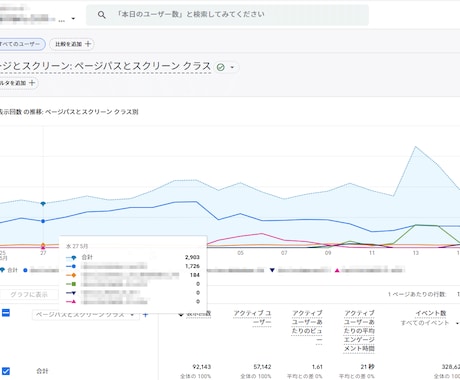Image resolution: width=460 pixels, height=380 pixels.
Task: Click the report title ページパスとスクリーン クラス
Action: pyautogui.click(x=105, y=66)
